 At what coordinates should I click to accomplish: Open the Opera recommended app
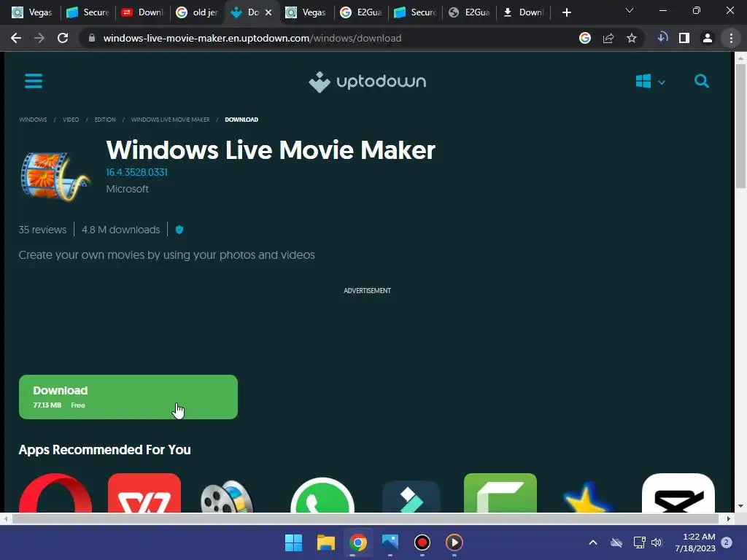55,494
